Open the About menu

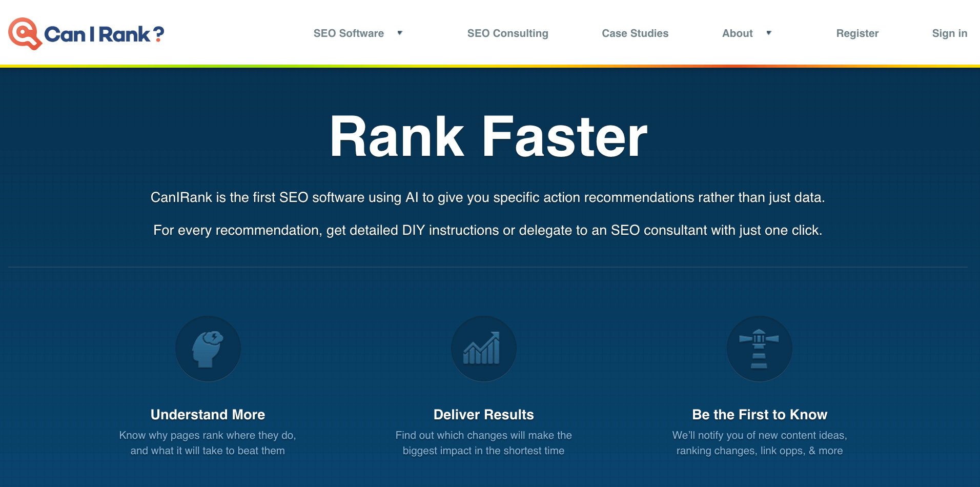[737, 33]
